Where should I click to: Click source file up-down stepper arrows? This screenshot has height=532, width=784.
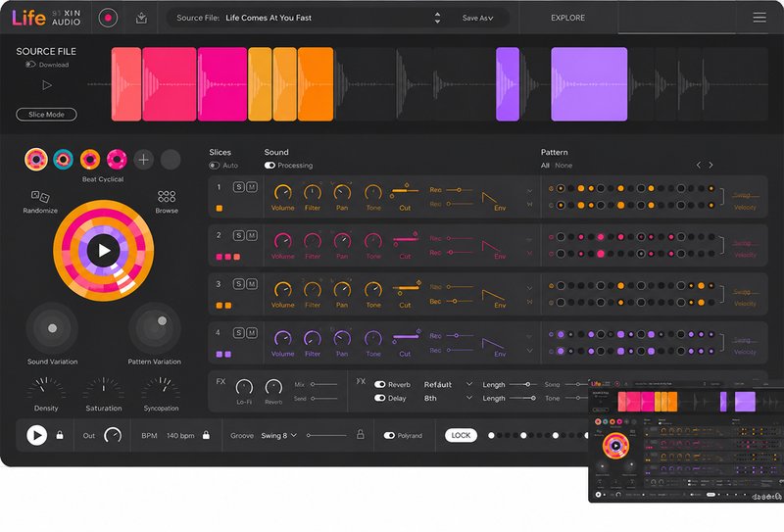click(x=437, y=18)
